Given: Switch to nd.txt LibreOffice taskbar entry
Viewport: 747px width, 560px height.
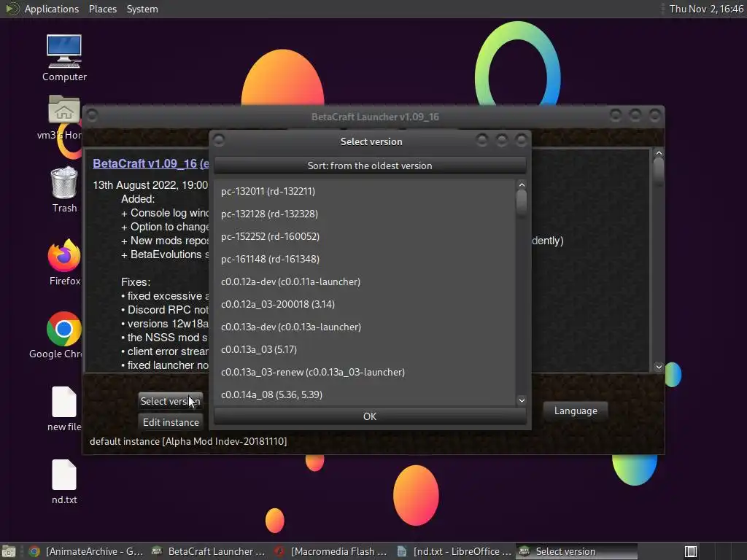Looking at the screenshot, I should click(453, 551).
